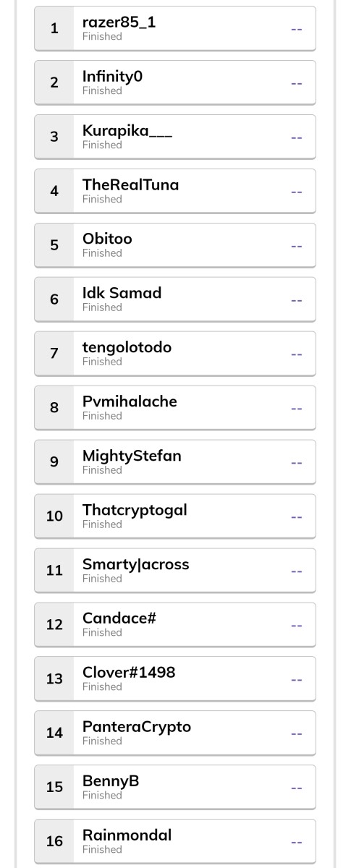
Task: Open Rainmondal rank 16 entry
Action: point(175,841)
